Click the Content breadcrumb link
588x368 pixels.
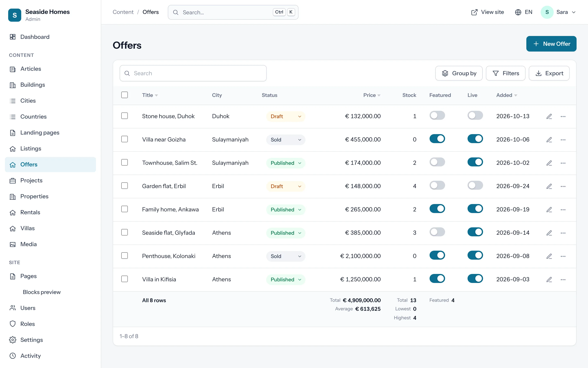(123, 12)
